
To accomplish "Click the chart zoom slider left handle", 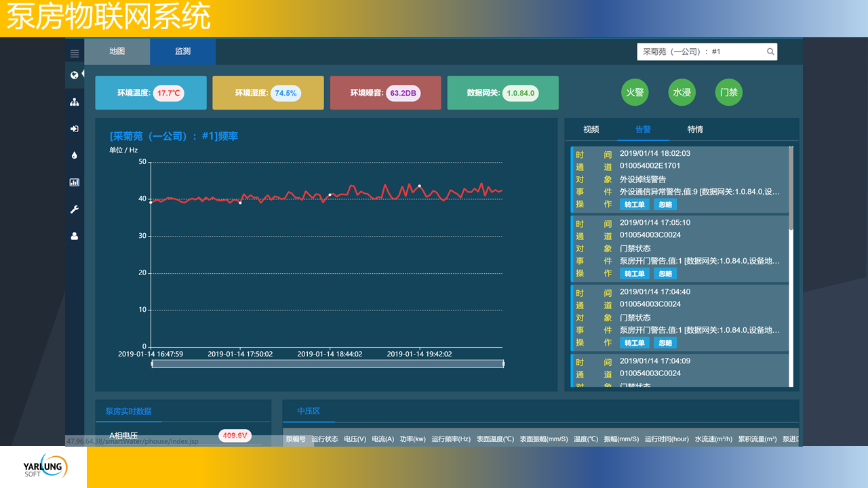I will pyautogui.click(x=152, y=364).
